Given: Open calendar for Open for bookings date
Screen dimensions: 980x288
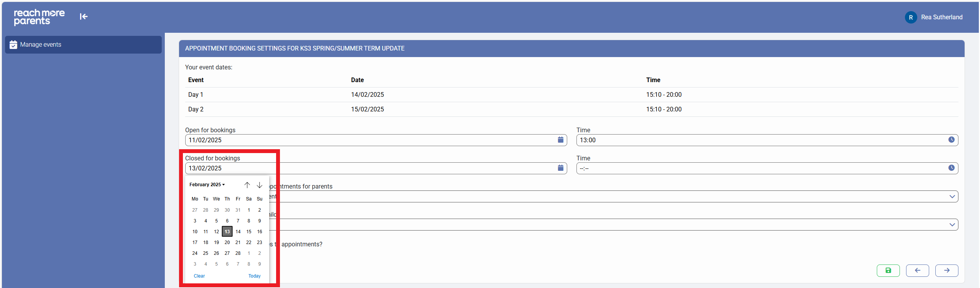Looking at the screenshot, I should pyautogui.click(x=560, y=140).
